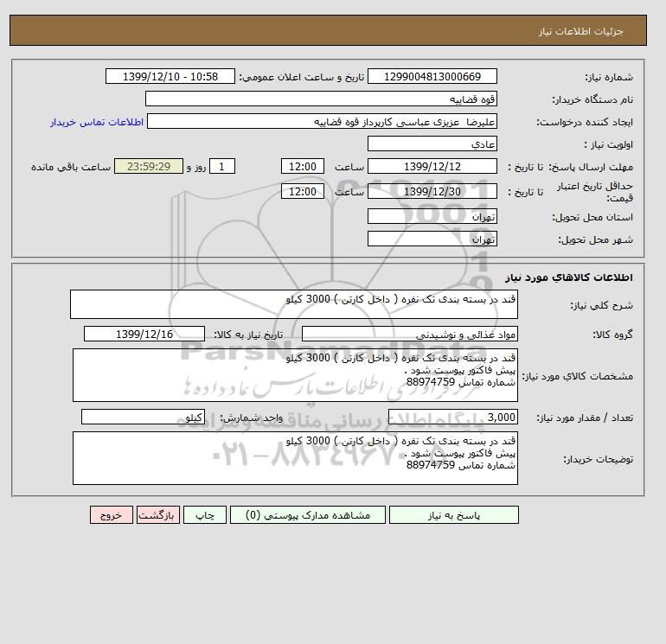The image size is (666, 644).
Task: Click the need date field 1399/12/16
Action: tap(144, 334)
